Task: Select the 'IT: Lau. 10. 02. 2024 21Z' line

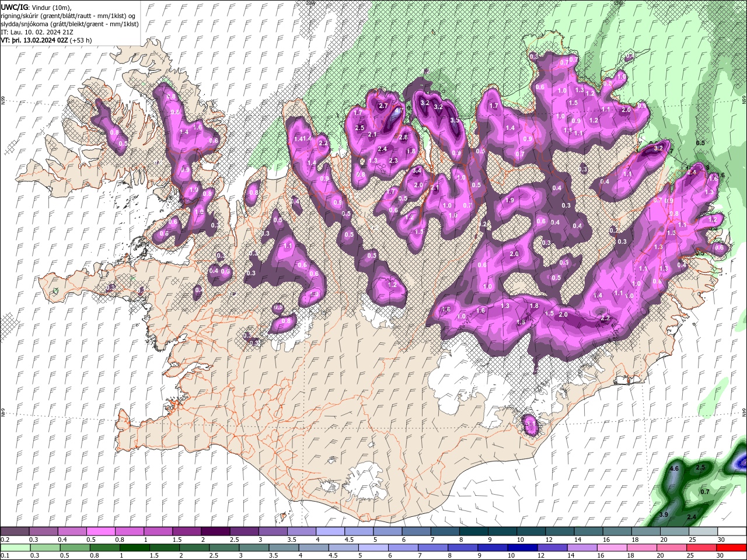Action: 37,32
